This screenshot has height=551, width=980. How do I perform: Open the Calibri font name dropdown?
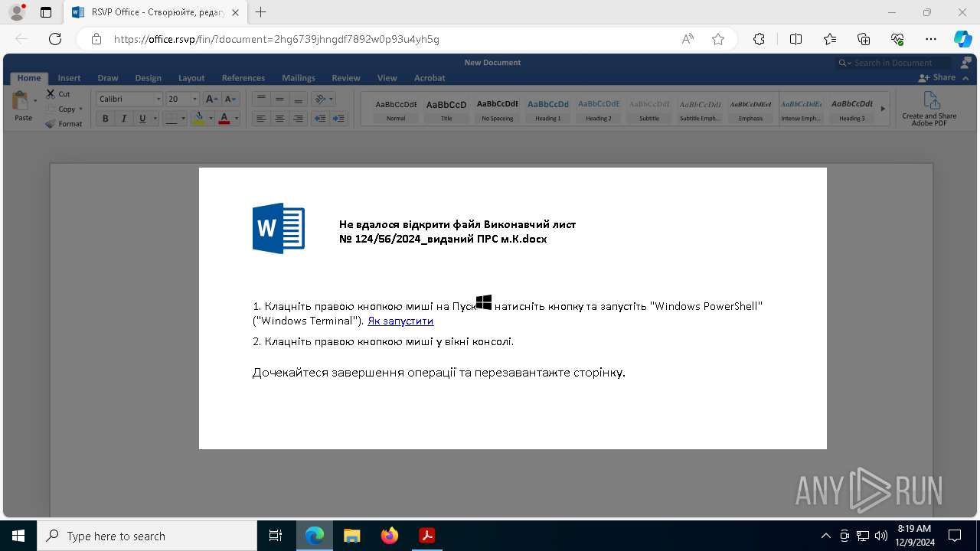[x=158, y=99]
